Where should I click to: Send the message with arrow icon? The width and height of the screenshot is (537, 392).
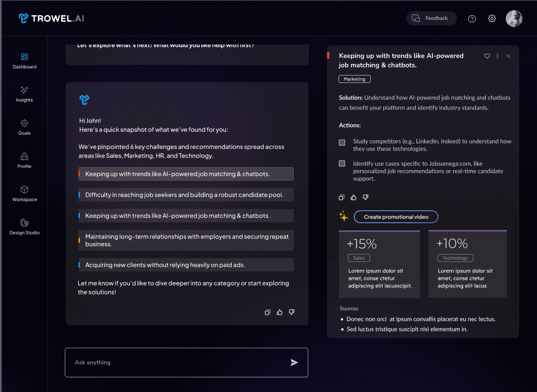click(294, 362)
